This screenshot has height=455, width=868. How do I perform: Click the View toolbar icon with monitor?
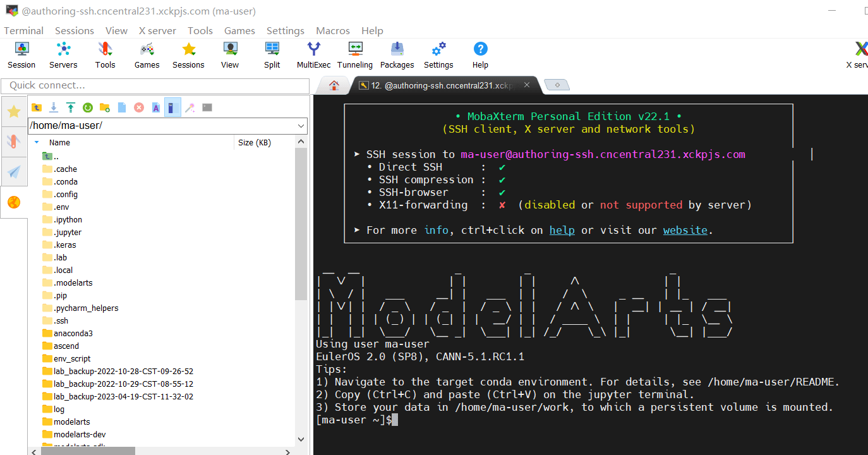230,55
